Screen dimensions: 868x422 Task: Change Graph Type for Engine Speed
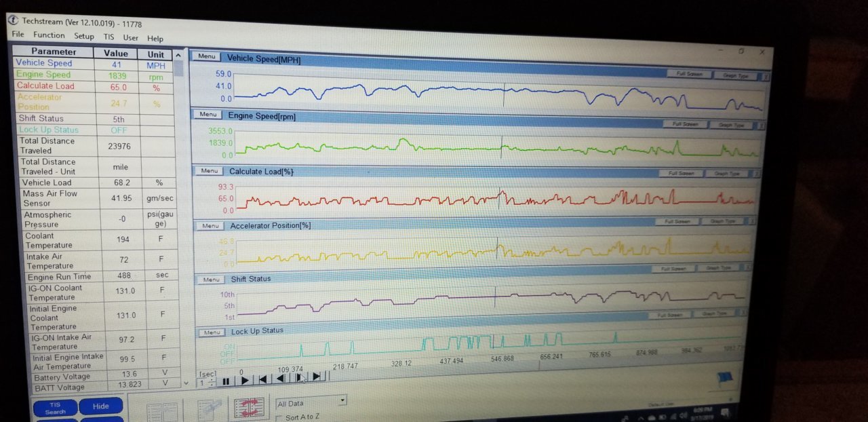[732, 126]
